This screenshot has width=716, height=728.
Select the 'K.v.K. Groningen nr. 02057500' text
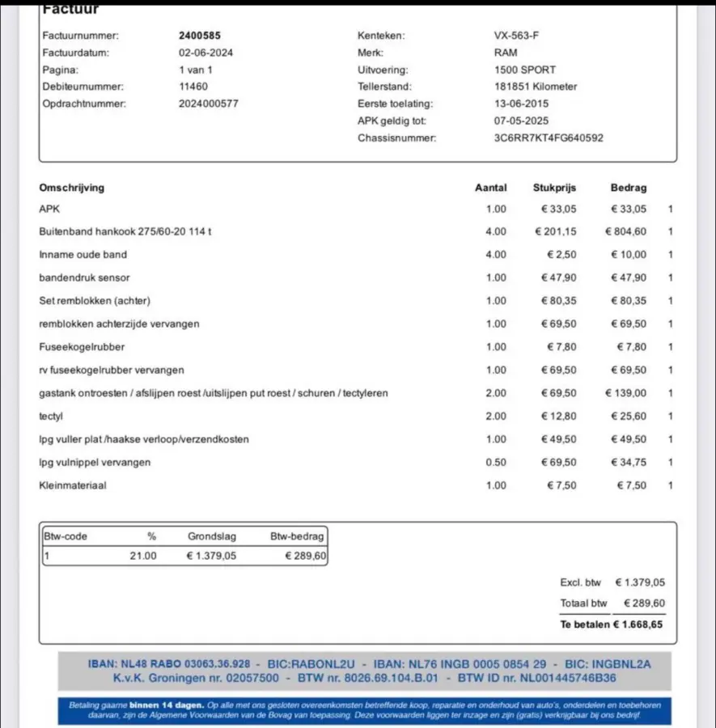196,679
